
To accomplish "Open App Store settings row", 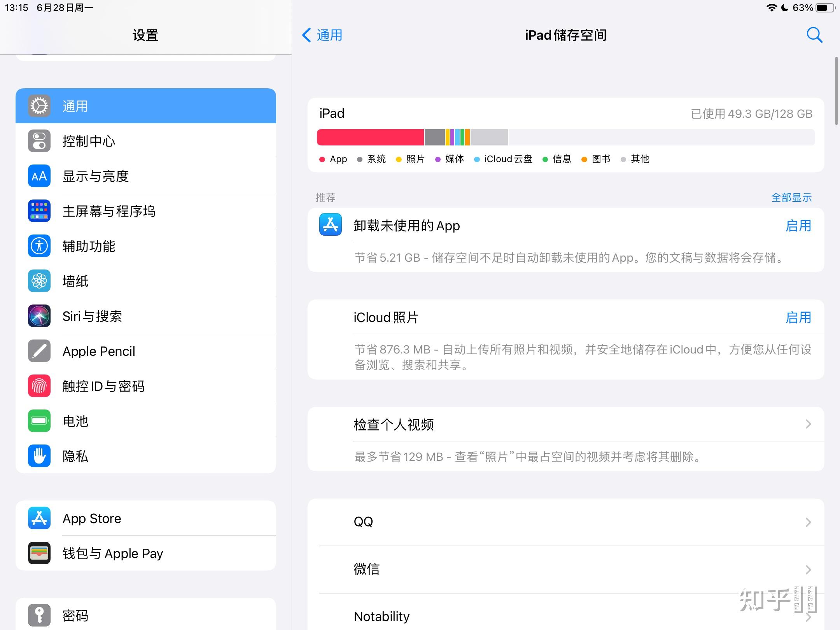I will [x=146, y=518].
